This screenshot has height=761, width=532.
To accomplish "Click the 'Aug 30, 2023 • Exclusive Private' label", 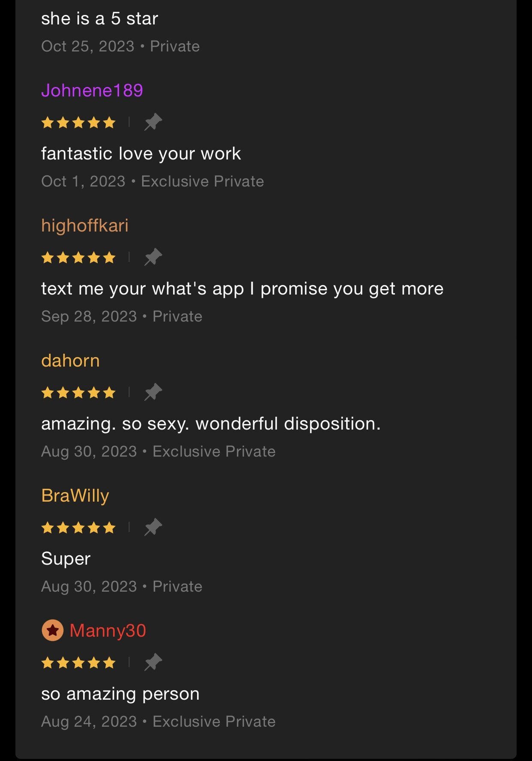I will (158, 451).
